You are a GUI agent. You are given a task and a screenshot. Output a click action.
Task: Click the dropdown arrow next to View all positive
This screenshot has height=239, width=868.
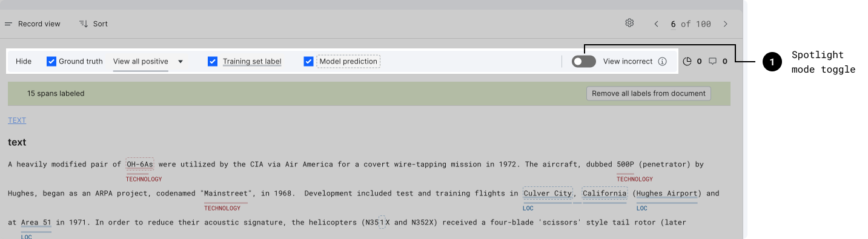click(181, 62)
